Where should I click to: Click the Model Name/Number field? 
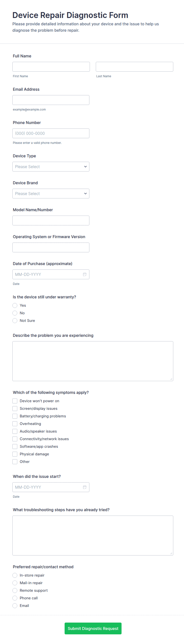[51, 221]
